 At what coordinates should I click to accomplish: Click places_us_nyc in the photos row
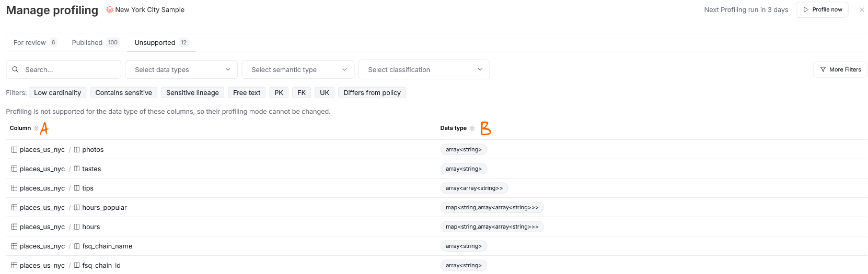click(42, 150)
